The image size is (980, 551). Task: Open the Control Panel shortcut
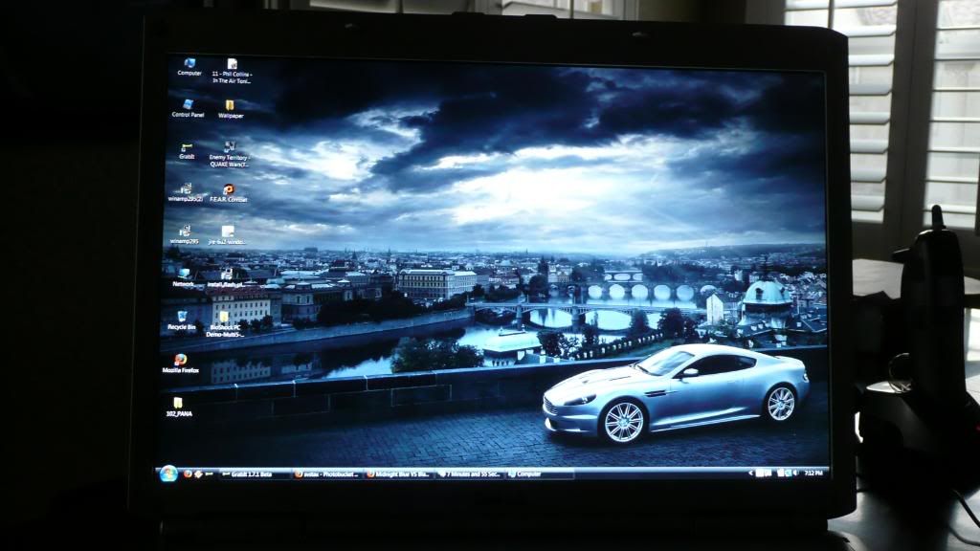188,108
